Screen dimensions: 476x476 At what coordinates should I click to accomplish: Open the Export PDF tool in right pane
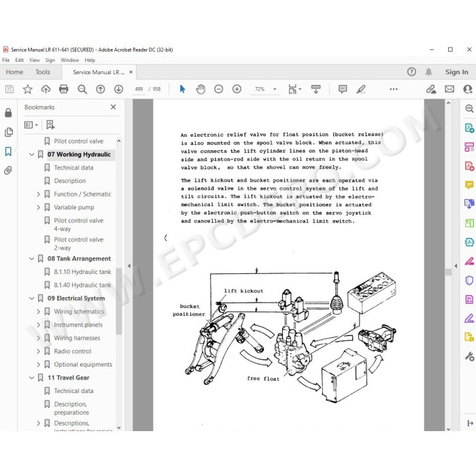point(469,128)
